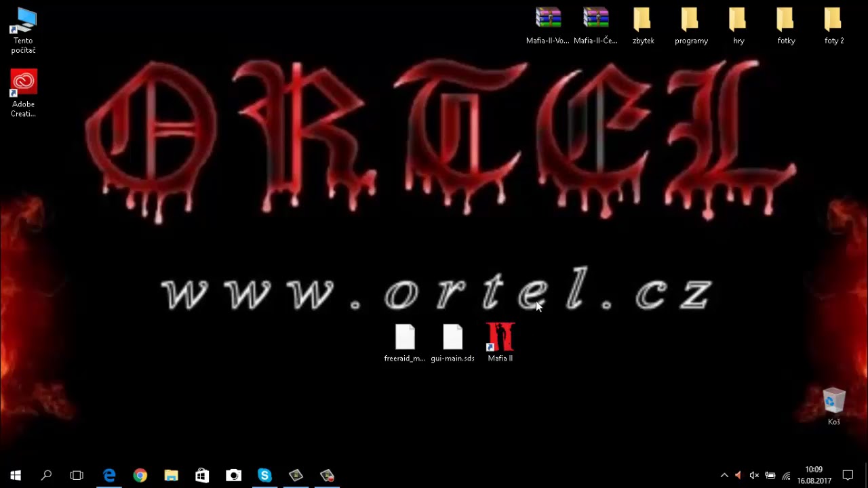
Task: Select the zbytek folder
Action: click(x=643, y=26)
